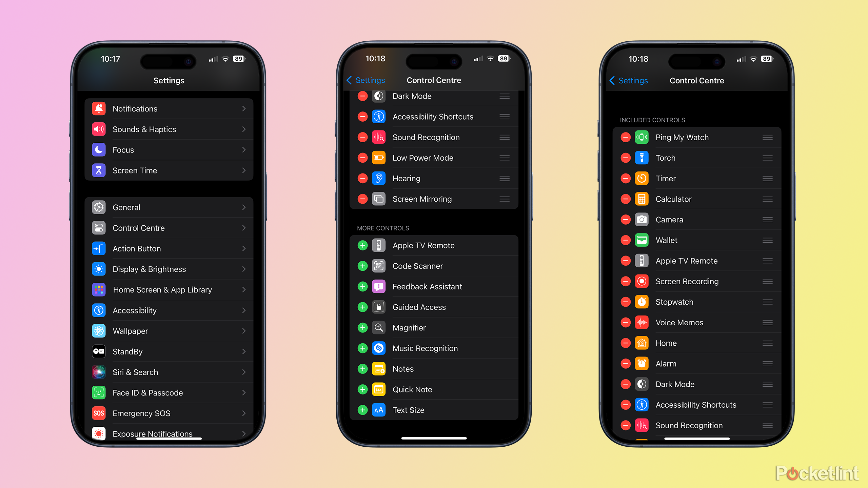Open the StandBy settings option

point(169,351)
